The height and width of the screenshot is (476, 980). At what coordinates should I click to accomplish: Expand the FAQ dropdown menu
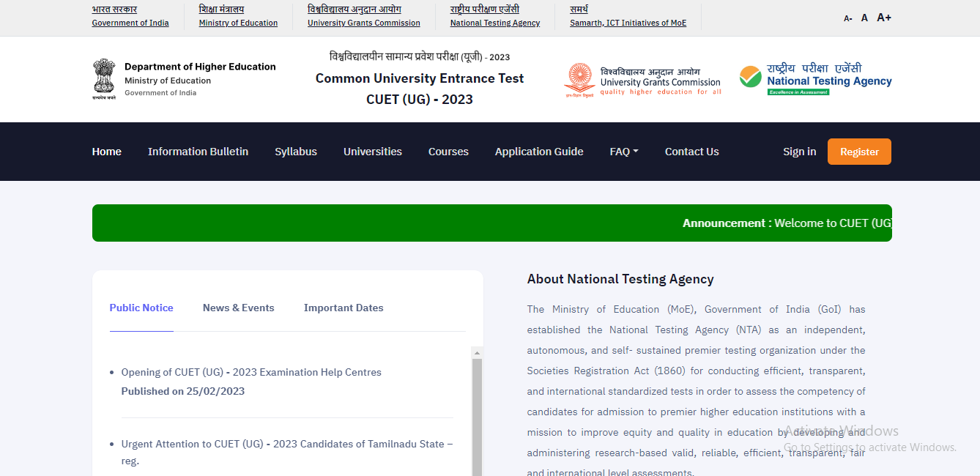point(624,152)
